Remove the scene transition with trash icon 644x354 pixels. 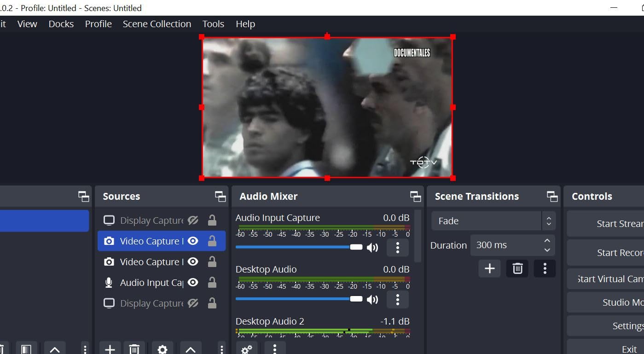[517, 268]
